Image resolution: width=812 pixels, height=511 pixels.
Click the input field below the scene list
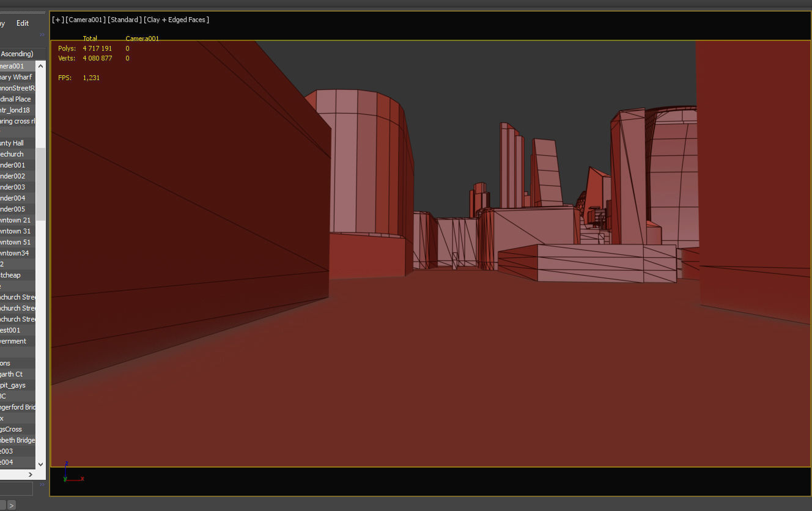16,488
